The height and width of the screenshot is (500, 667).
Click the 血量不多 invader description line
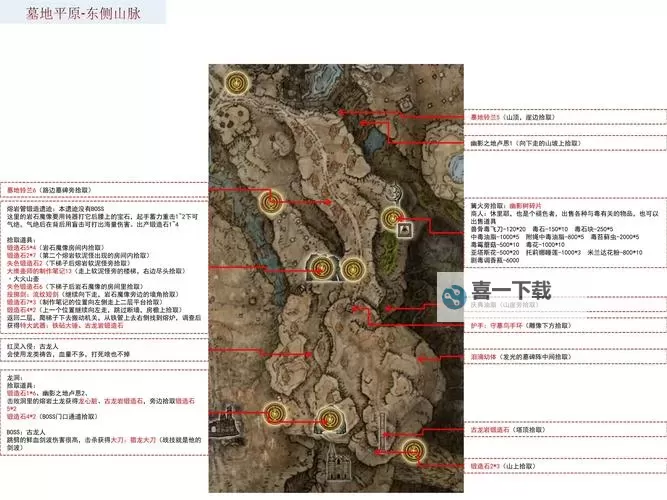68,354
